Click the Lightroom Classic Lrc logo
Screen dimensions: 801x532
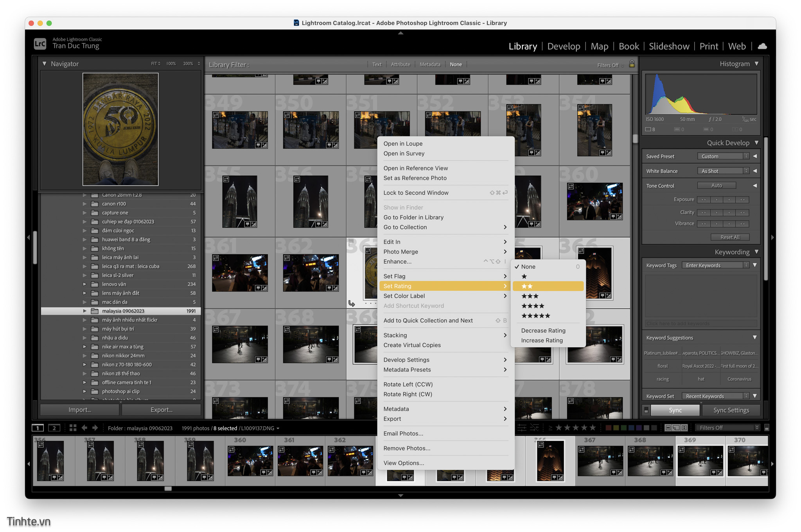[x=40, y=43]
